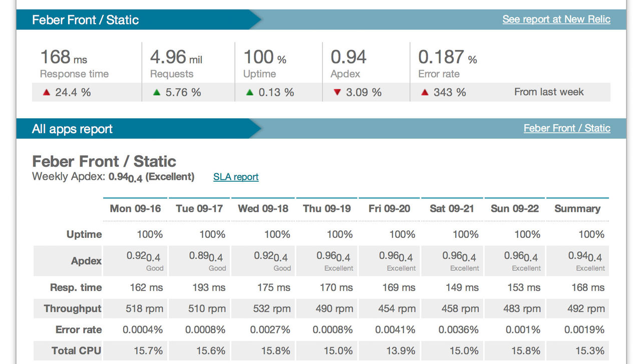The height and width of the screenshot is (364, 641).
Task: Click the red up arrow beside 24.4 %
Action: (47, 92)
